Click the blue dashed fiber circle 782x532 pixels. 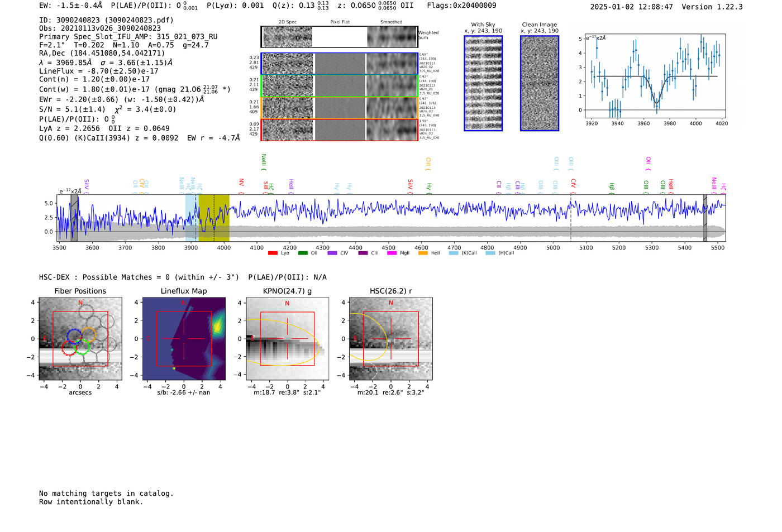[74, 336]
